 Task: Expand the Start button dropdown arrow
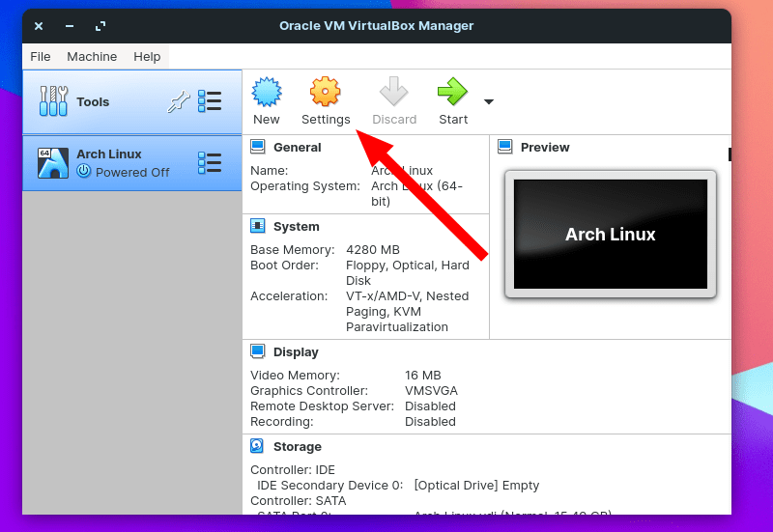tap(489, 101)
